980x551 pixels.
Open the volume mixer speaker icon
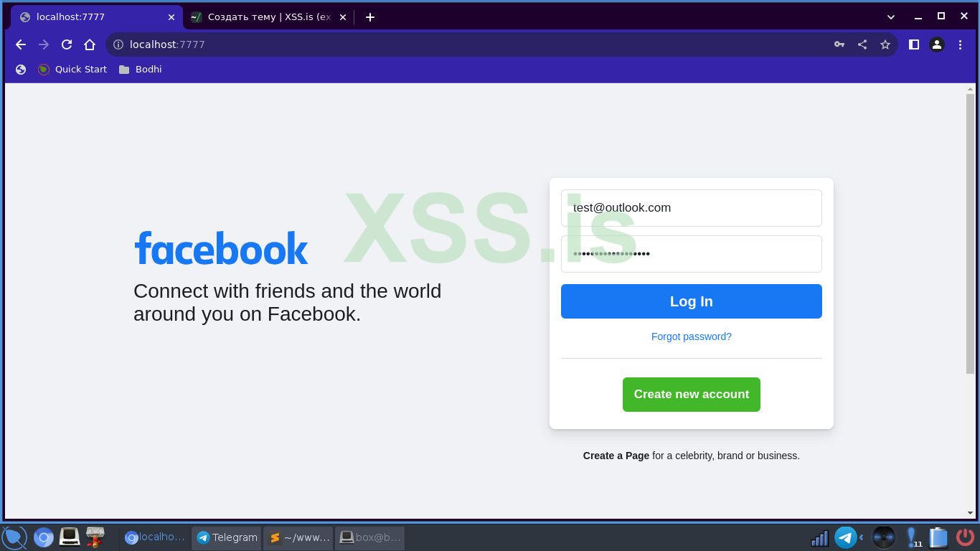click(884, 537)
